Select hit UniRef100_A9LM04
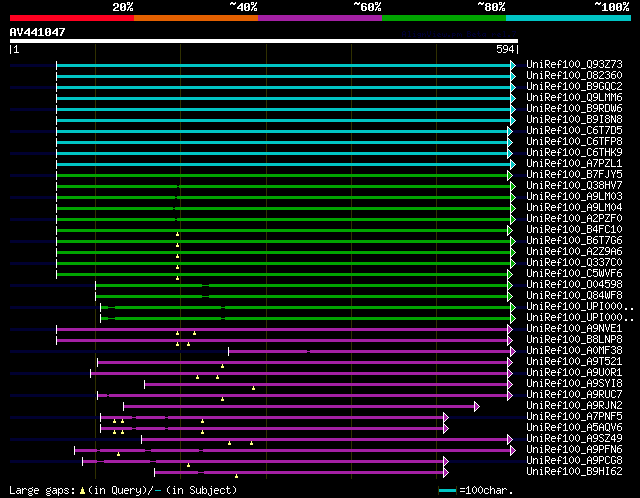This screenshot has width=640, height=498. coord(574,208)
